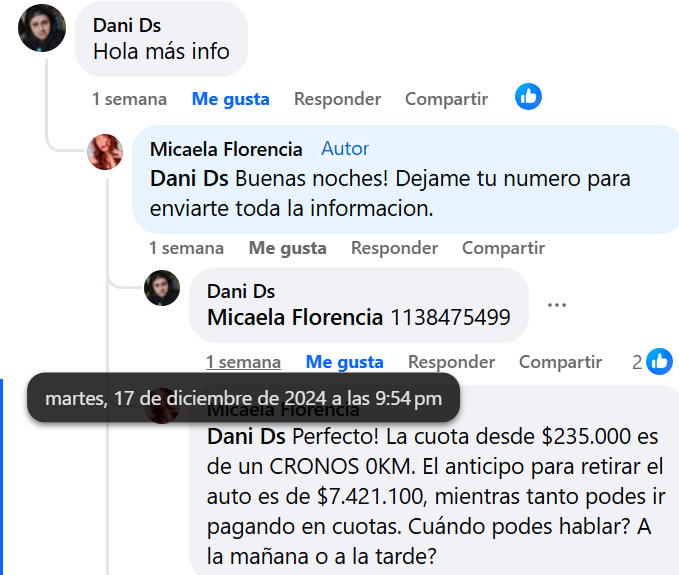Unlike the 'Hola más info' comment
This screenshot has width=679, height=575.
click(x=230, y=99)
